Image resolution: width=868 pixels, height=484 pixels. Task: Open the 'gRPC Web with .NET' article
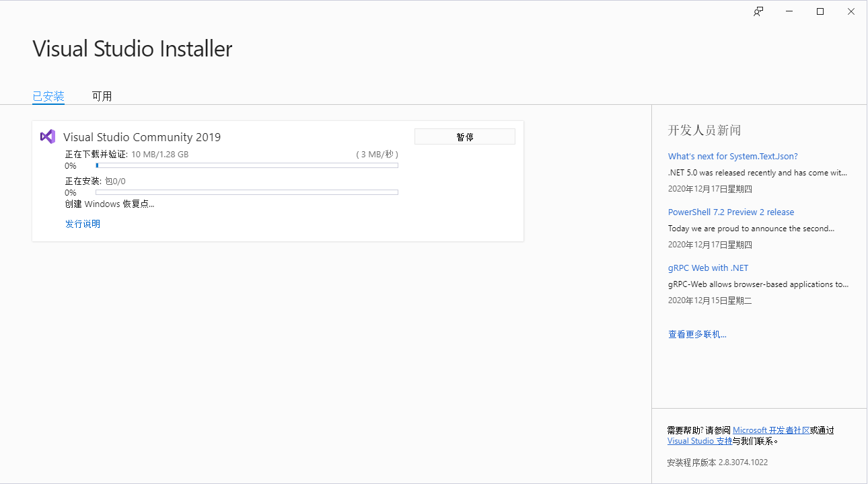click(708, 268)
